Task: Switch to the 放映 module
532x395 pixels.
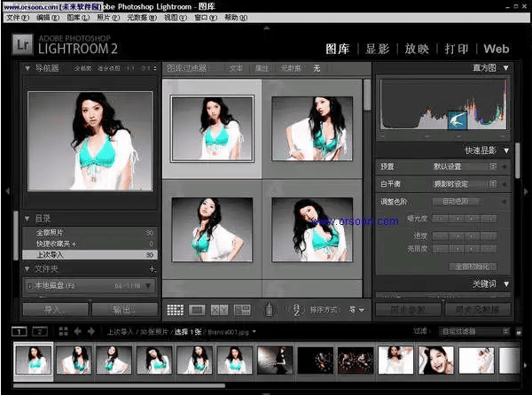Action: 417,49
